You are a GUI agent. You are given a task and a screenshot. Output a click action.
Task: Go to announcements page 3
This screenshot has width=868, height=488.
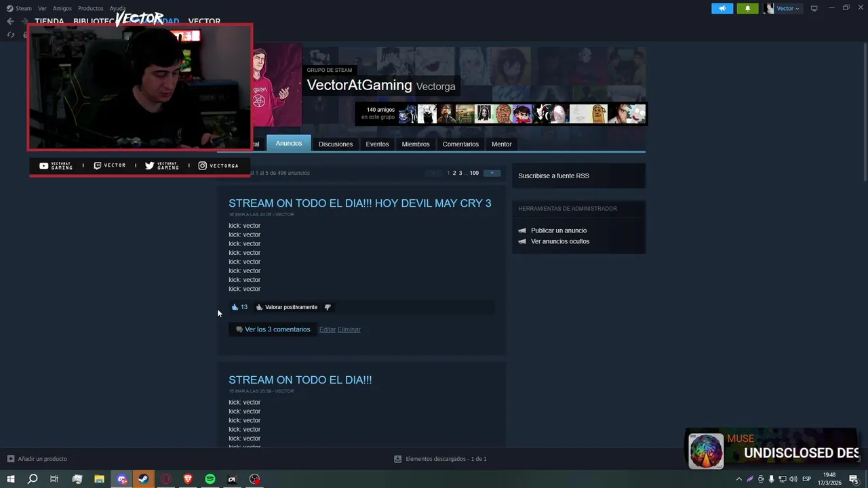(x=460, y=173)
